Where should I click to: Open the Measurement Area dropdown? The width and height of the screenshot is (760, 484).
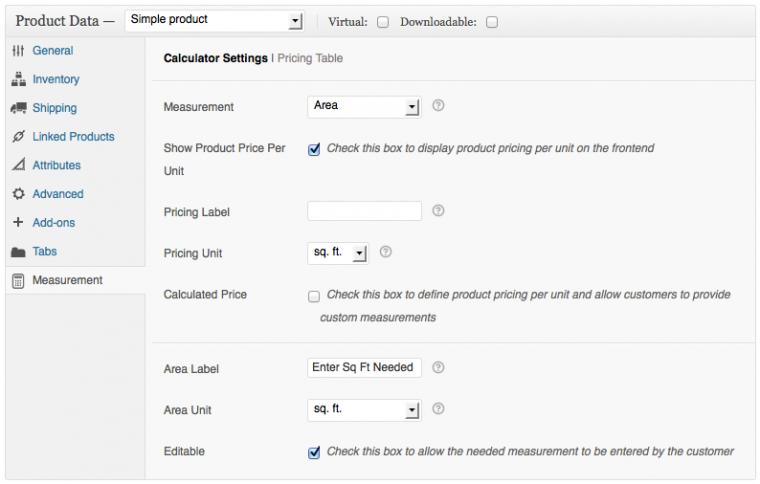(x=364, y=107)
